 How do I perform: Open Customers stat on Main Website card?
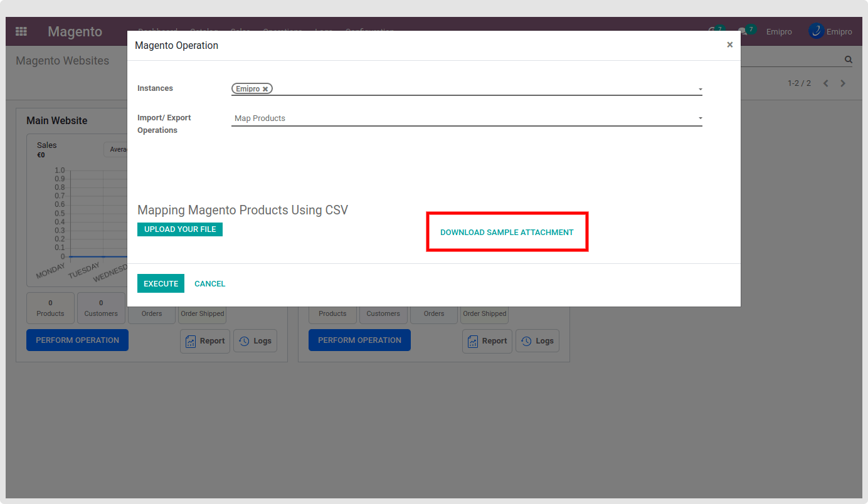click(x=101, y=308)
